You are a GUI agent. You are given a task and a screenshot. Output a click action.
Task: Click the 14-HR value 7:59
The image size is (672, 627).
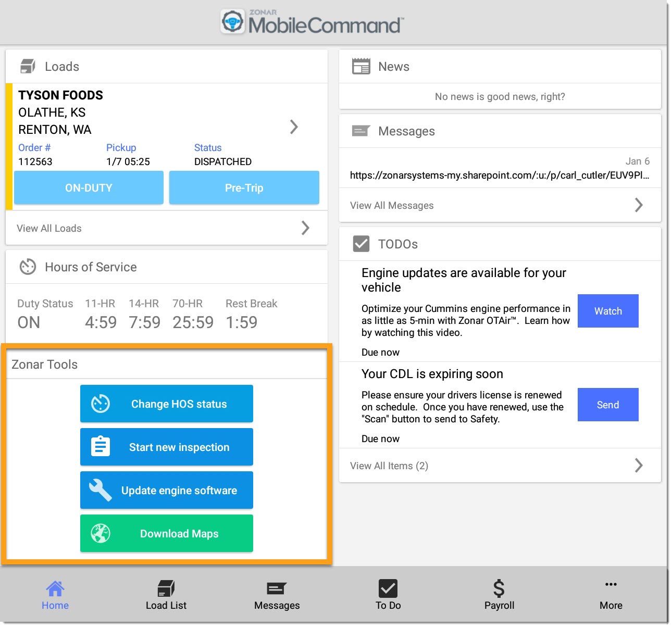coord(145,322)
